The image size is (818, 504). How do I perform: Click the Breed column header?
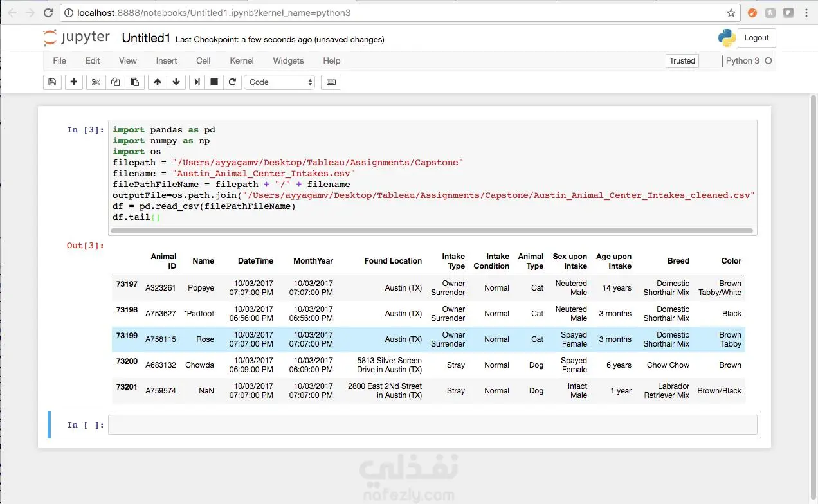point(678,261)
